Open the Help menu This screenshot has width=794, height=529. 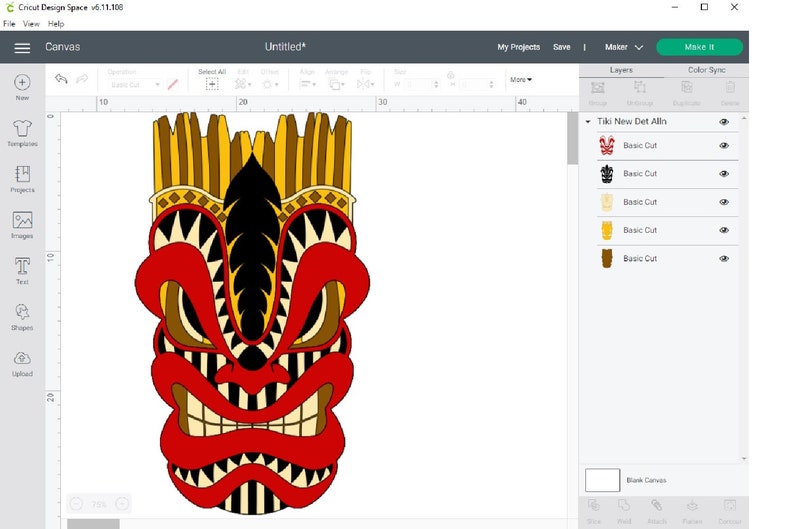tap(56, 24)
